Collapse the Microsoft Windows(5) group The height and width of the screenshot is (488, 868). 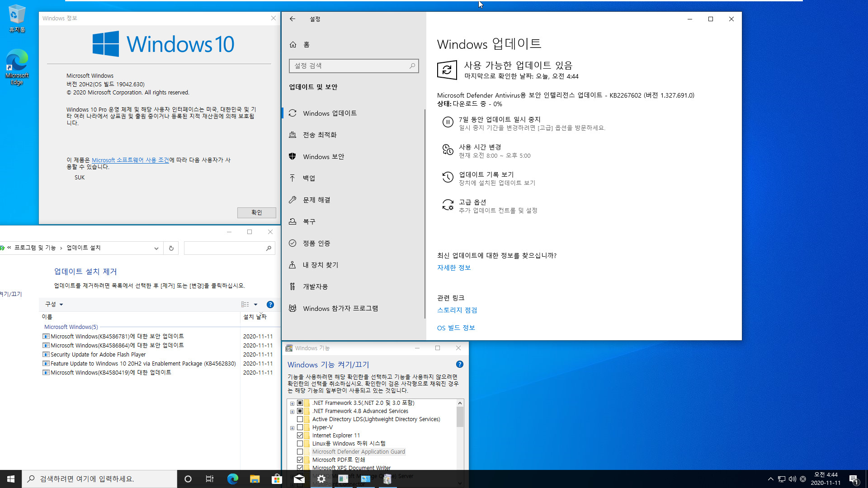tap(71, 327)
